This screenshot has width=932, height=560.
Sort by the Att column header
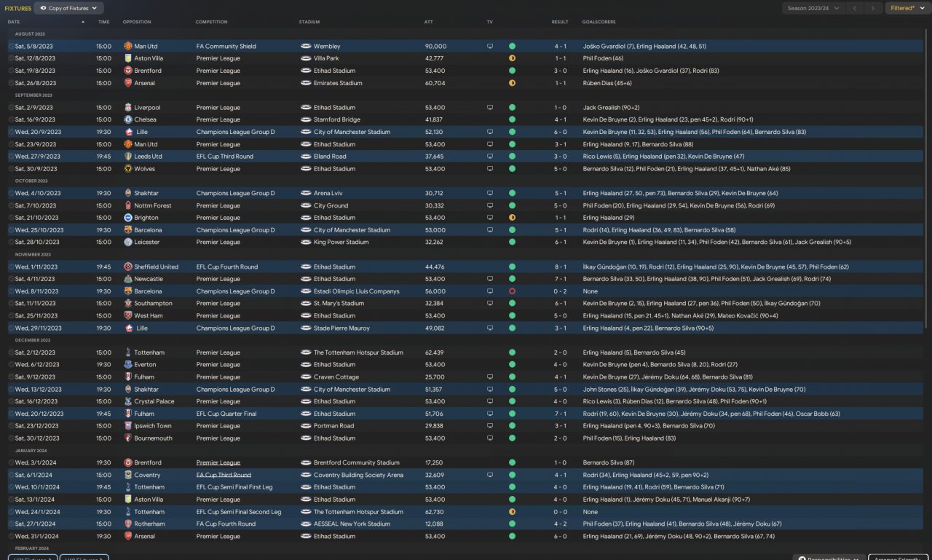click(x=429, y=22)
